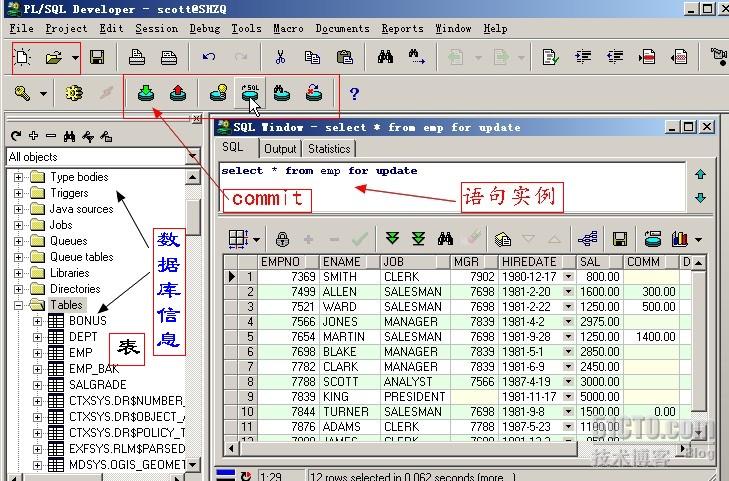Open the Tools menu
This screenshot has width=729, height=481.
tap(246, 28)
